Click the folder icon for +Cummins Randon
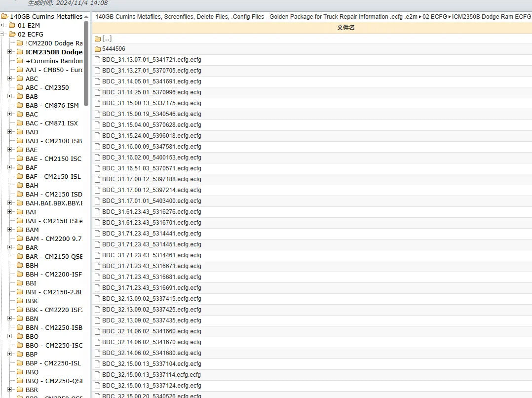 point(20,61)
